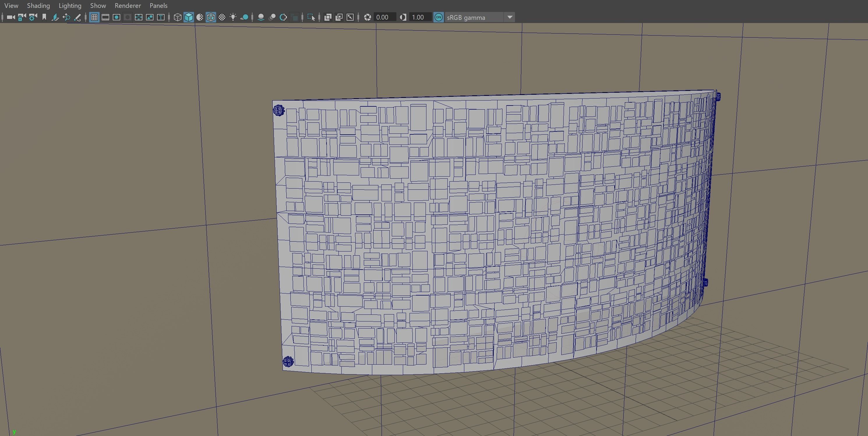The image size is (868, 436).
Task: Click the camera Bookmarks icon
Action: 44,17
